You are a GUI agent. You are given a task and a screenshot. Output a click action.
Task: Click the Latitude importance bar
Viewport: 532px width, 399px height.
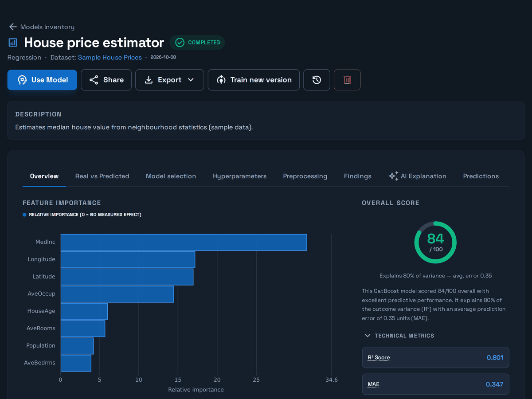pyautogui.click(x=127, y=277)
